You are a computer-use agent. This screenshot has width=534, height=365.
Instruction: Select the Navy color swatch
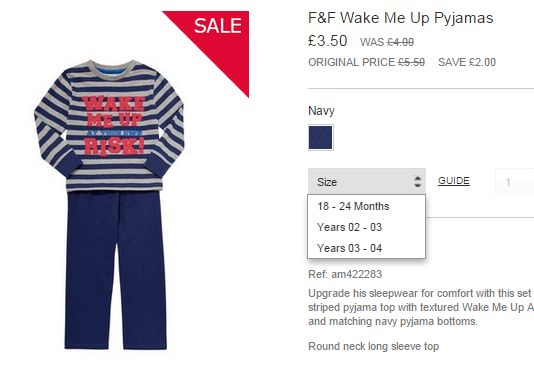tap(320, 138)
